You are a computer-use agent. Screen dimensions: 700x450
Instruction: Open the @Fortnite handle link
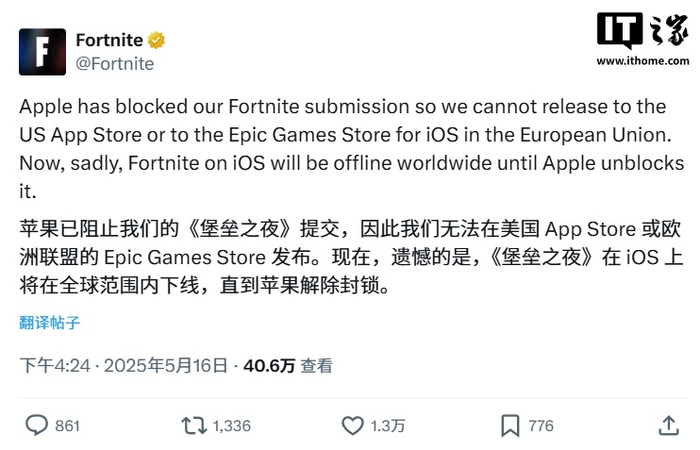pos(114,63)
